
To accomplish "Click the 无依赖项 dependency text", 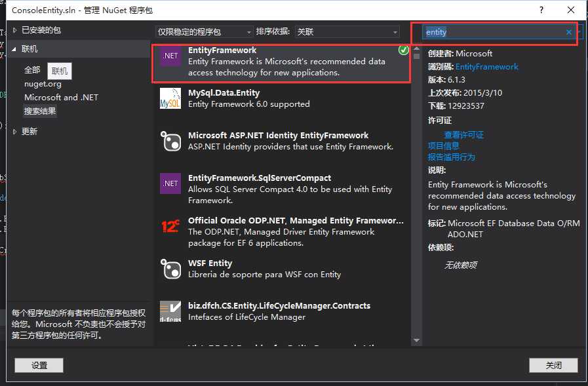I will pyautogui.click(x=460, y=265).
